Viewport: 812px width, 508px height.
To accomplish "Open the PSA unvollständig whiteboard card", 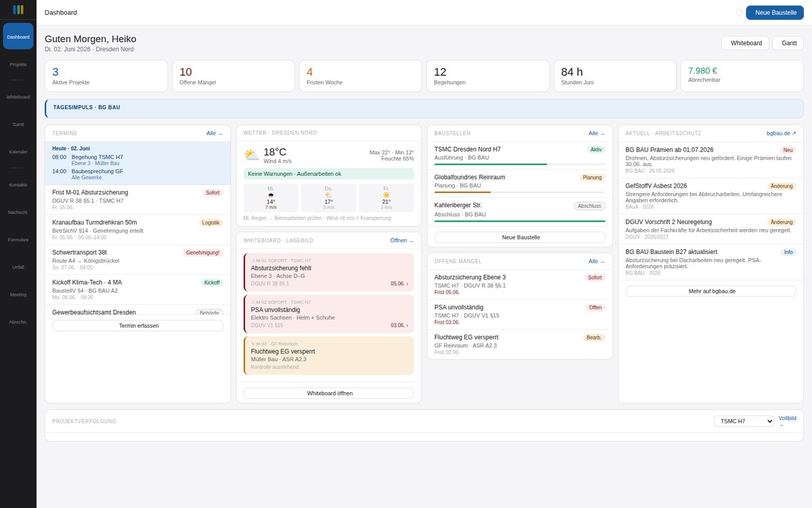I will tap(329, 314).
